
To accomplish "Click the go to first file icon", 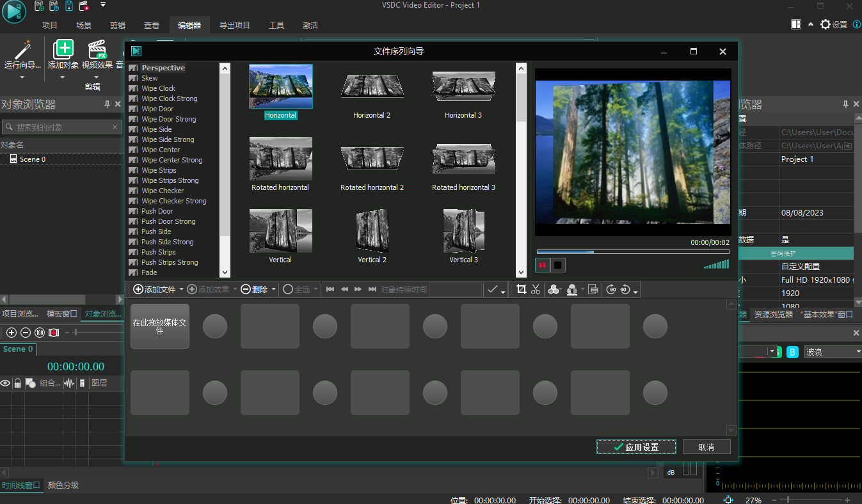I will click(x=330, y=289).
